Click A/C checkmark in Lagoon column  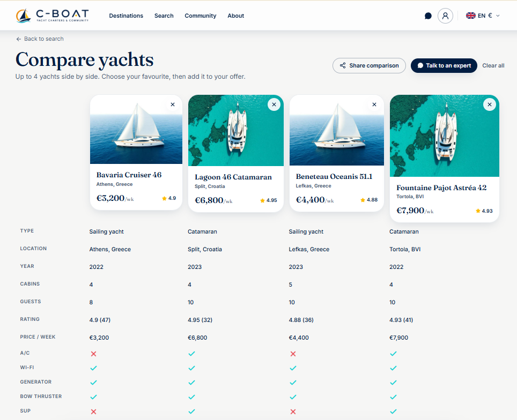(191, 354)
